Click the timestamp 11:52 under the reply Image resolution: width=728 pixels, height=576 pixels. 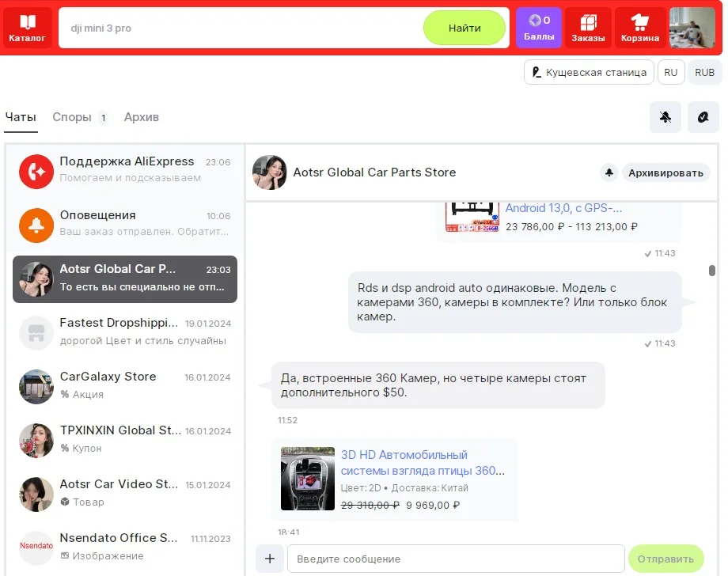(x=287, y=420)
